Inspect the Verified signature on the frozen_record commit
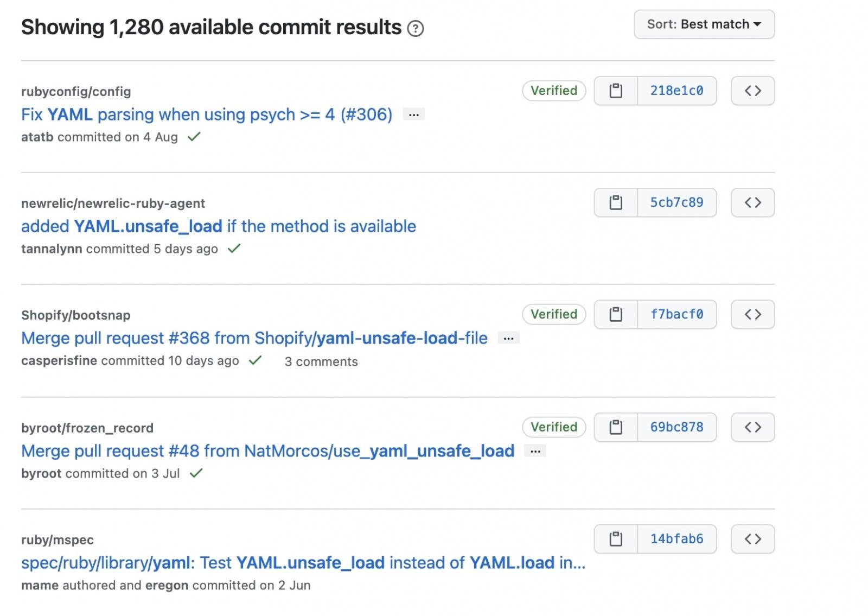 [x=553, y=427]
